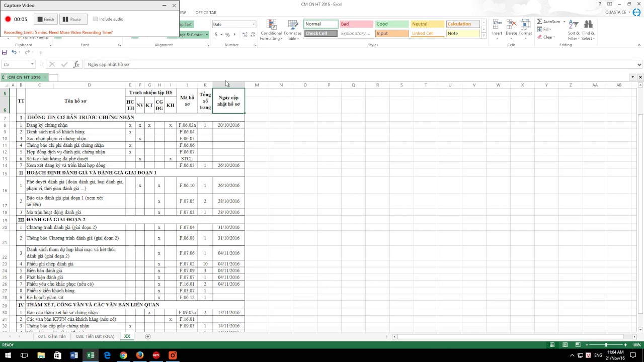
Task: Open QUASTA CE account menu
Action: 619,13
